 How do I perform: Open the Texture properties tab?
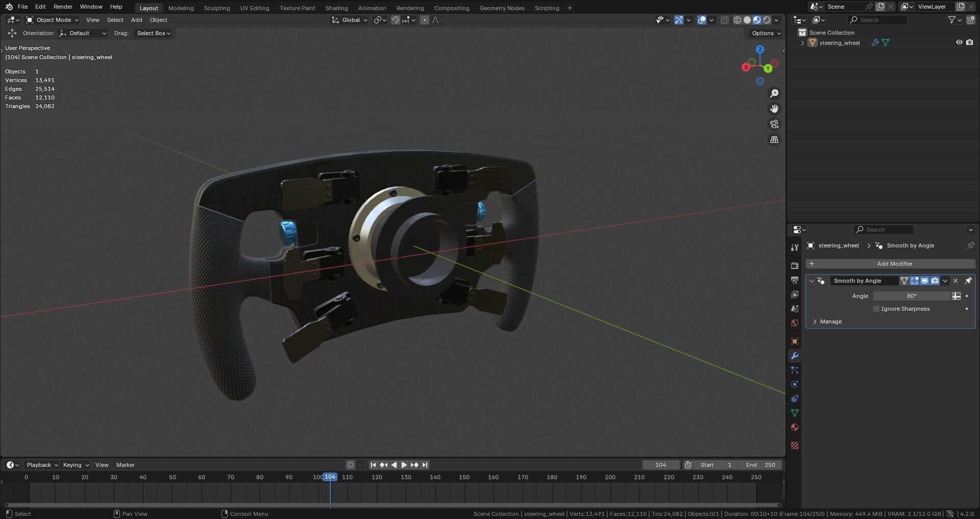pos(794,446)
